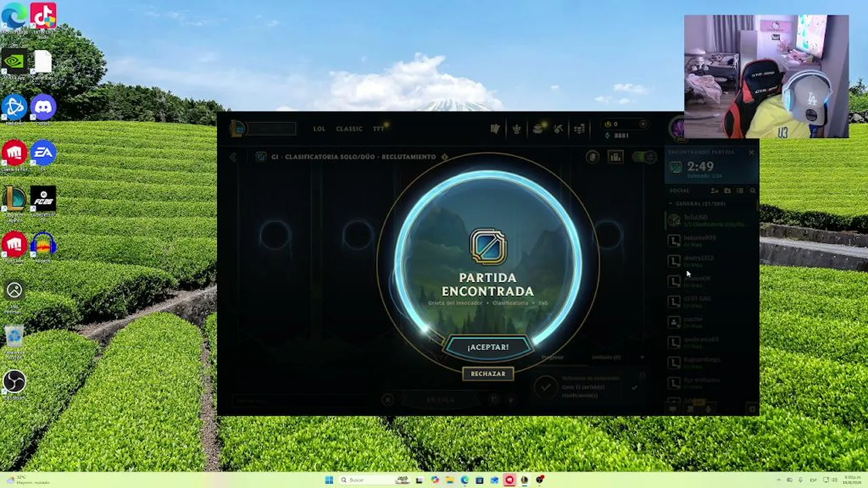Decline the match with RECHAZAR button
The width and height of the screenshot is (868, 488).
coord(488,373)
